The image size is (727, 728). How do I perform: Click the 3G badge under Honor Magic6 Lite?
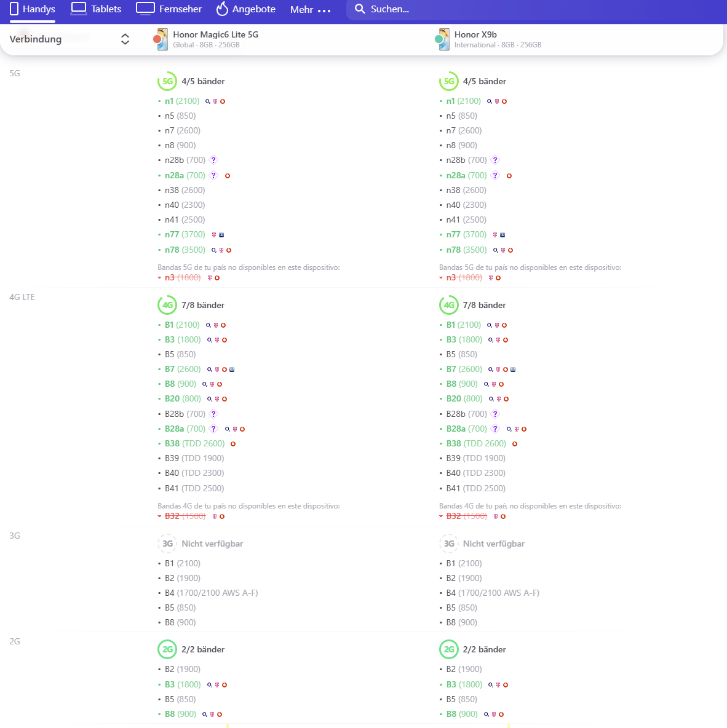pos(167,544)
